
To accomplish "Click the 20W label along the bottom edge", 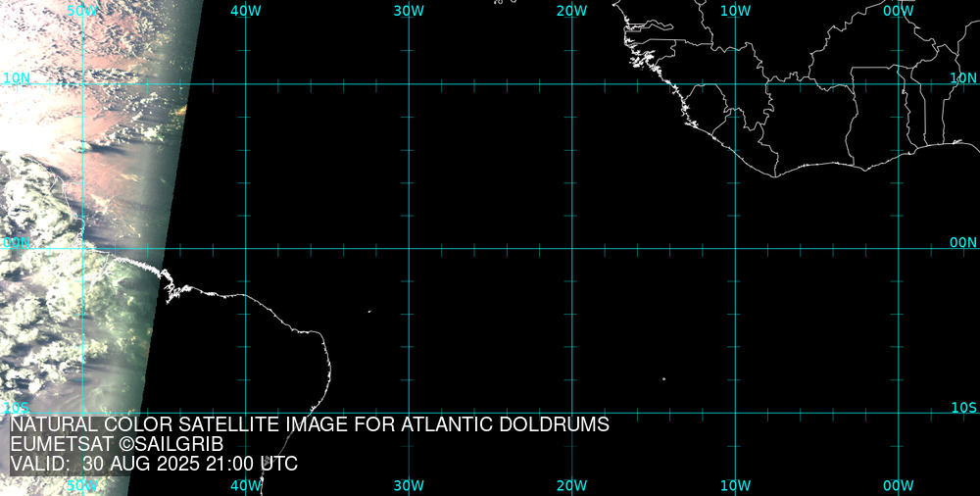I will (572, 485).
